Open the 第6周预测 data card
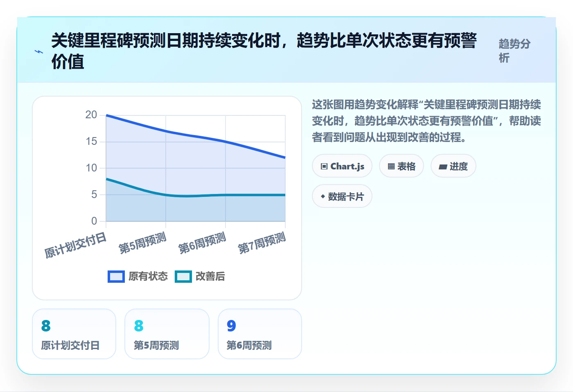The image size is (573, 392). (x=260, y=334)
